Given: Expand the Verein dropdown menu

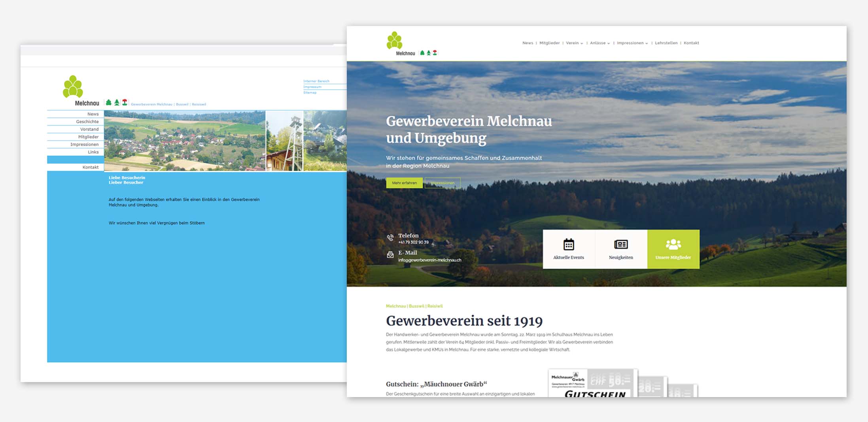Looking at the screenshot, I should point(573,43).
